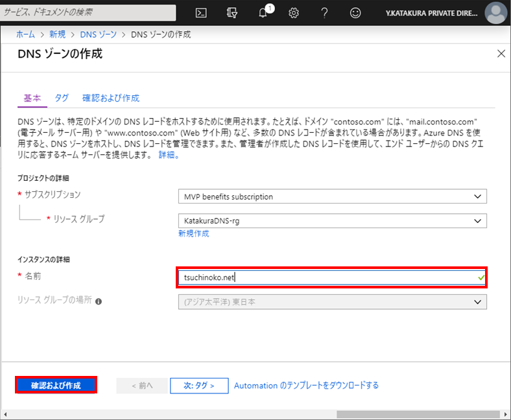Close the DNS ゾーンの作成 blade
This screenshot has height=420, width=511.
[x=501, y=54]
